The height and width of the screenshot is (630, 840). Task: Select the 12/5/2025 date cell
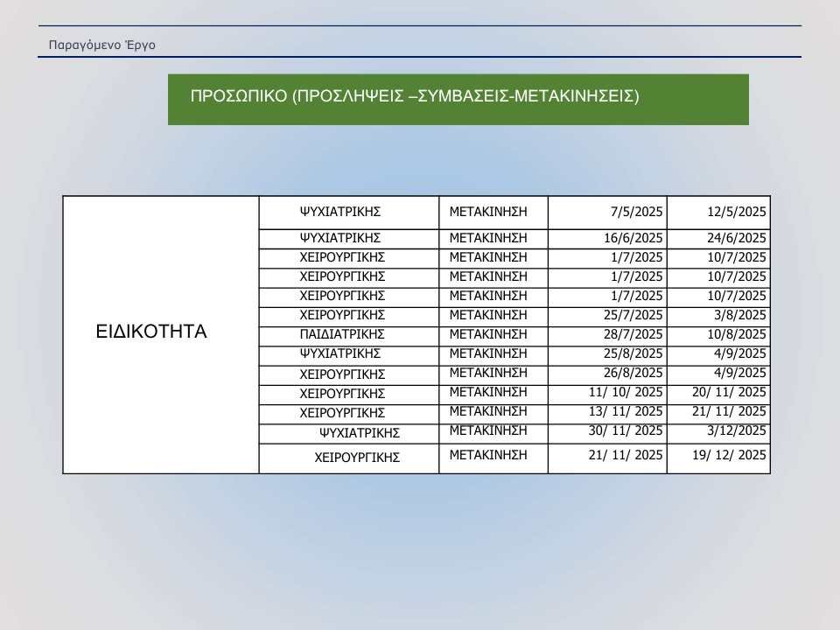click(718, 212)
